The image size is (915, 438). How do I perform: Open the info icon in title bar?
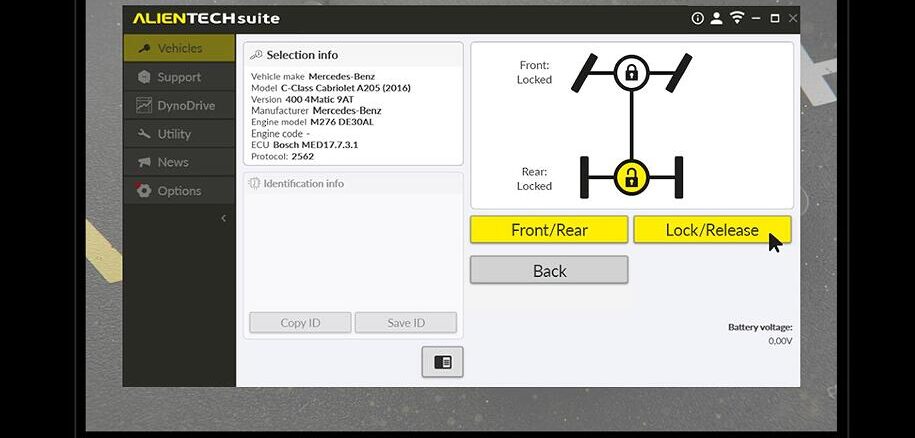coord(697,19)
